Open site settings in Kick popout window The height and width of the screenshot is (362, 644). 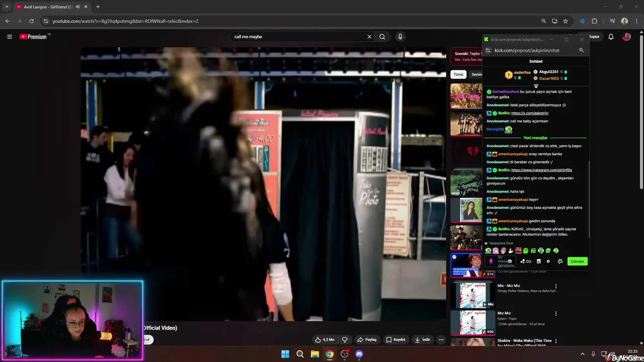488,50
